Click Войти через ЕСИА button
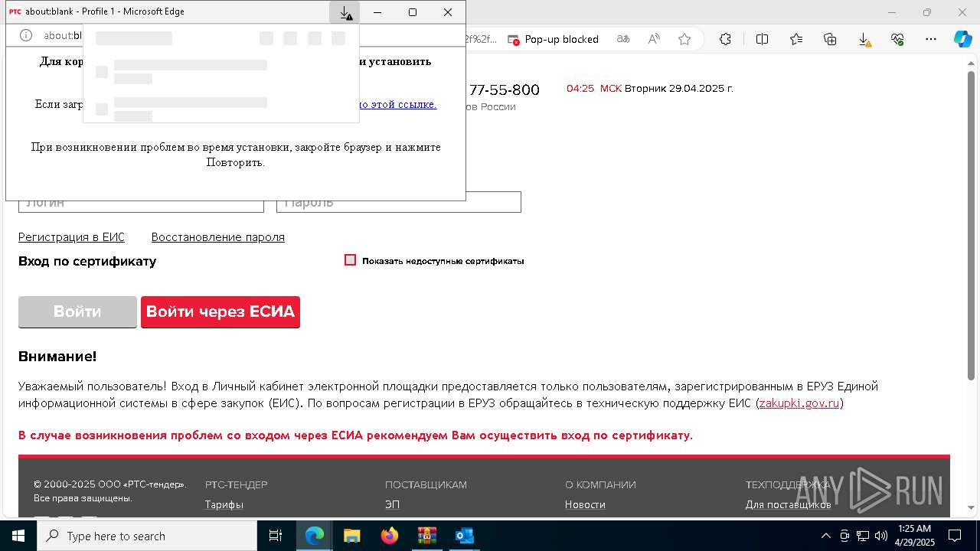Image resolution: width=980 pixels, height=551 pixels. pyautogui.click(x=220, y=312)
